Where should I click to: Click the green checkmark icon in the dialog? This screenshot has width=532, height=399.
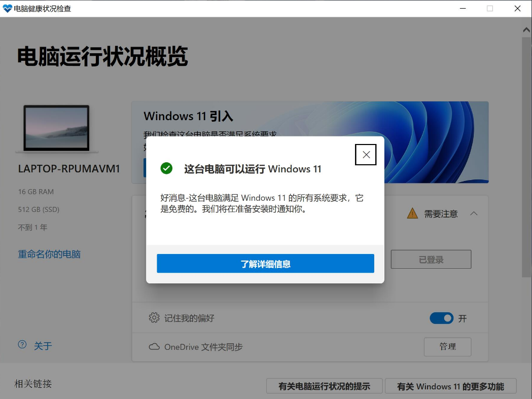tap(166, 168)
